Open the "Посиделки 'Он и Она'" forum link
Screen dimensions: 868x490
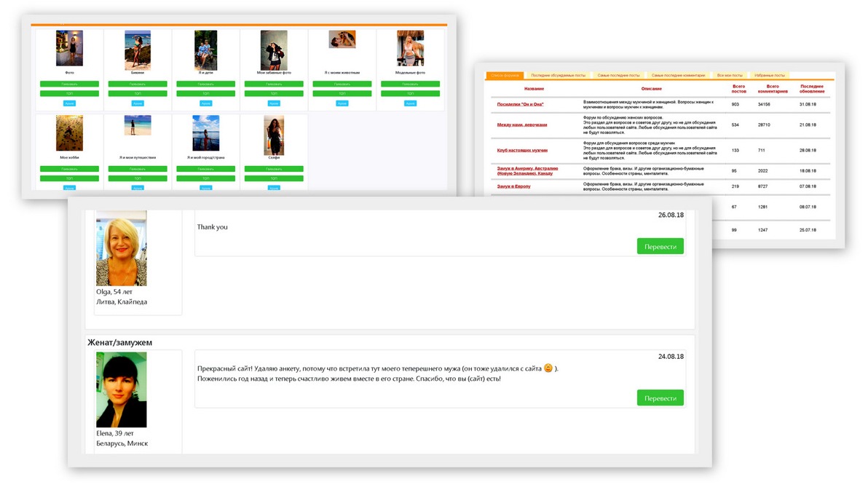(520, 104)
